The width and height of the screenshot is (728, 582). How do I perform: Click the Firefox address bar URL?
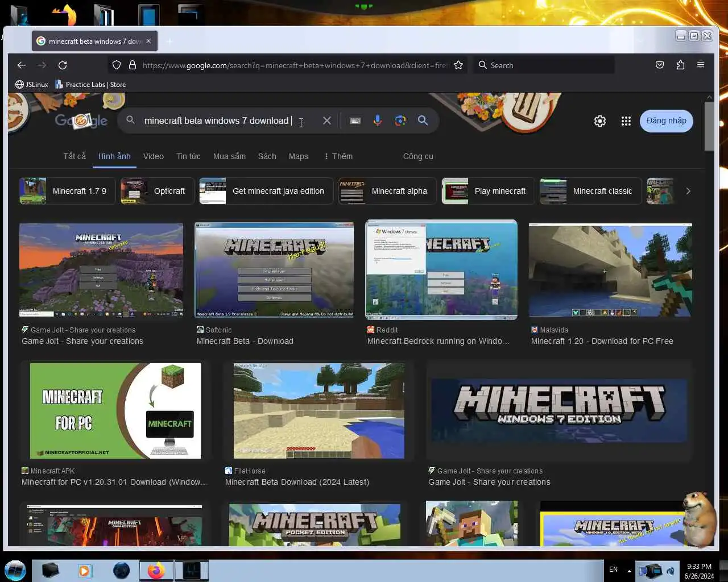(x=295, y=65)
